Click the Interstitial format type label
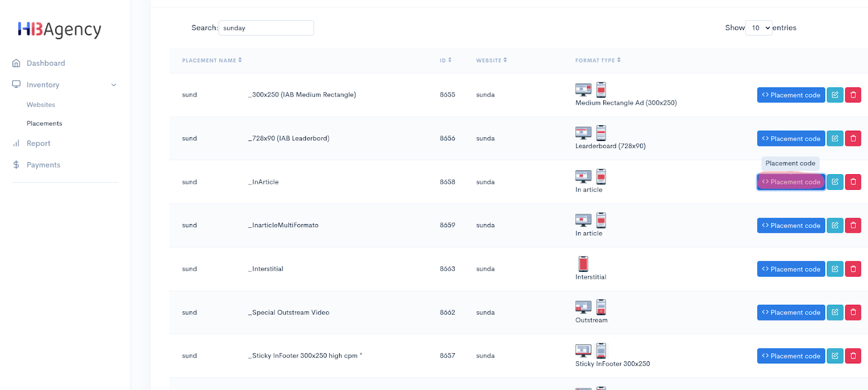 click(591, 277)
